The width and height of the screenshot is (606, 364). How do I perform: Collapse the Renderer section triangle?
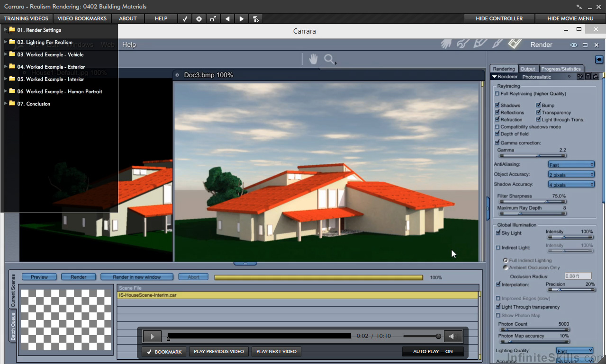(x=494, y=77)
